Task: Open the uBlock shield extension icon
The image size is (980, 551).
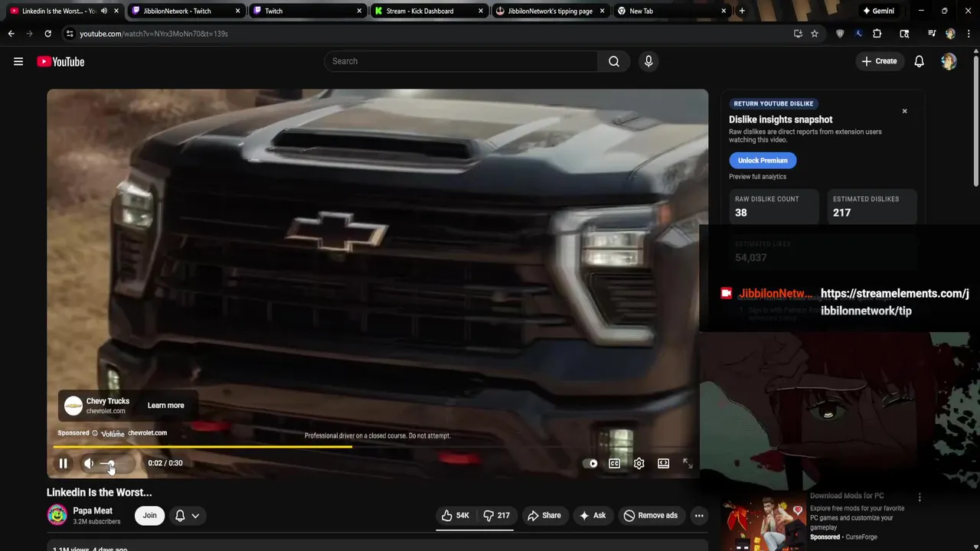Action: (x=840, y=34)
